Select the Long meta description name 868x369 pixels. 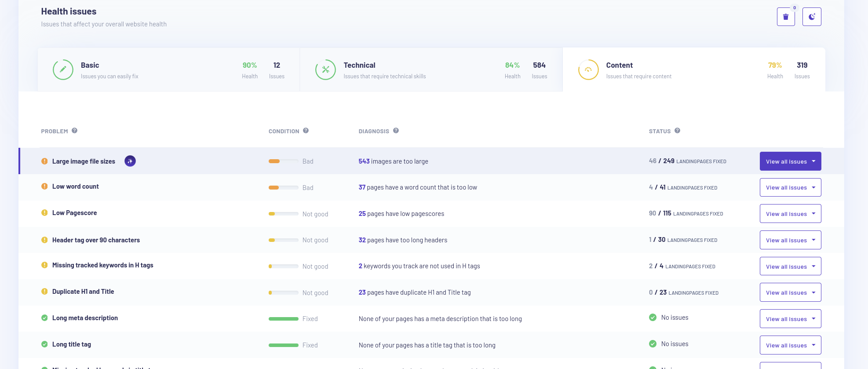(x=85, y=318)
